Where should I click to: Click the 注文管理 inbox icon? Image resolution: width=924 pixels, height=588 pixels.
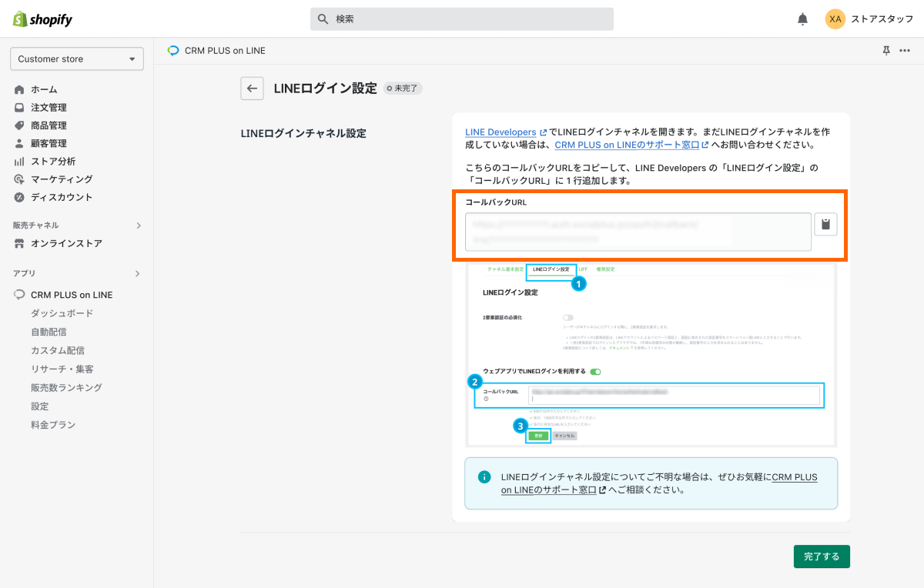19,108
